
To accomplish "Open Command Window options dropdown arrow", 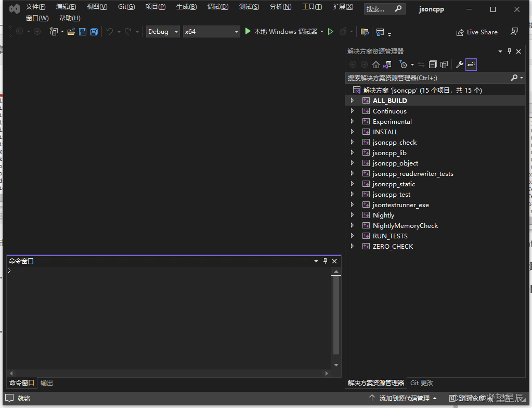I will point(316,261).
